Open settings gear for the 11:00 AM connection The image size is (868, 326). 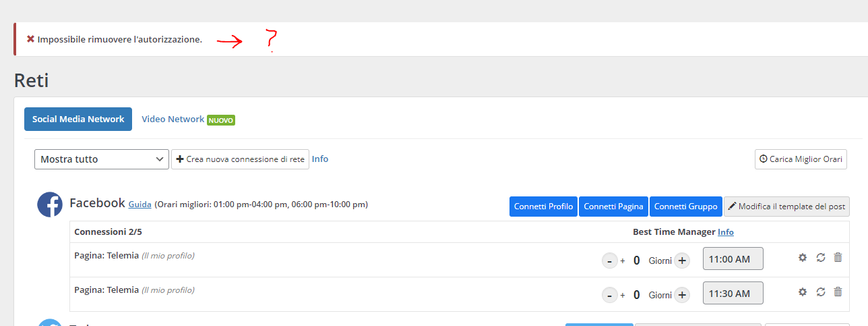click(803, 257)
